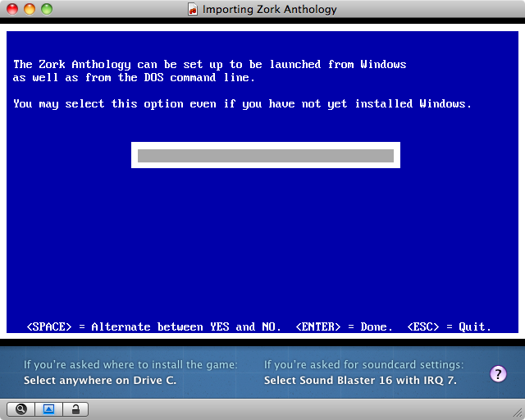
Task: Click the gray YES/NO selection bar
Action: 265,156
